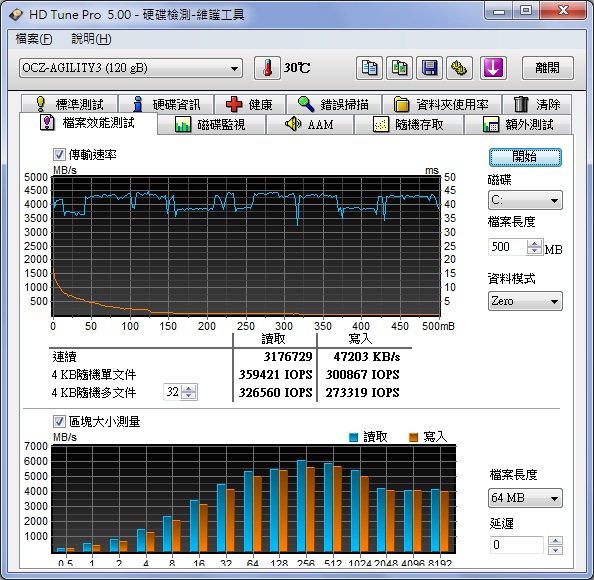Switch to the 磁碟監視 disk monitor tab

(x=211, y=124)
